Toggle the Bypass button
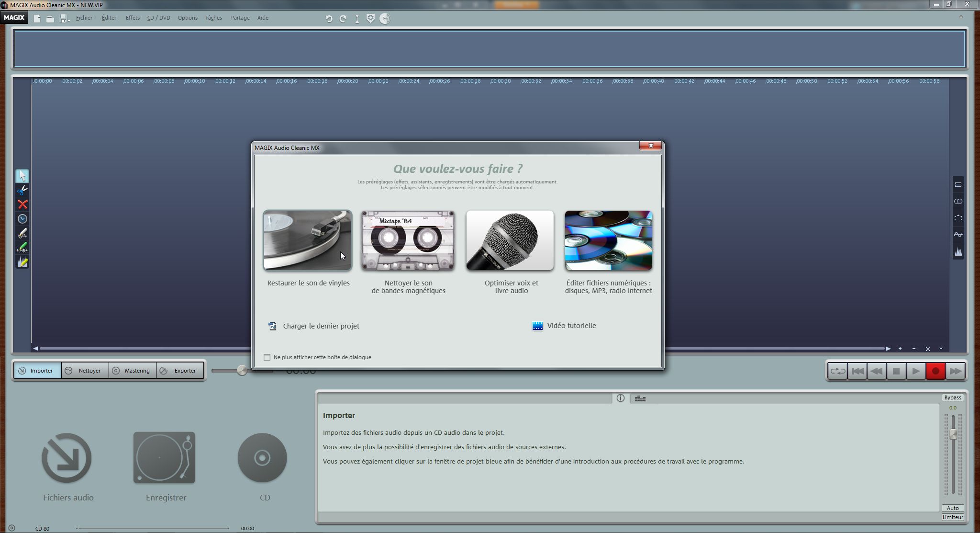Image resolution: width=980 pixels, height=533 pixels. click(x=952, y=397)
